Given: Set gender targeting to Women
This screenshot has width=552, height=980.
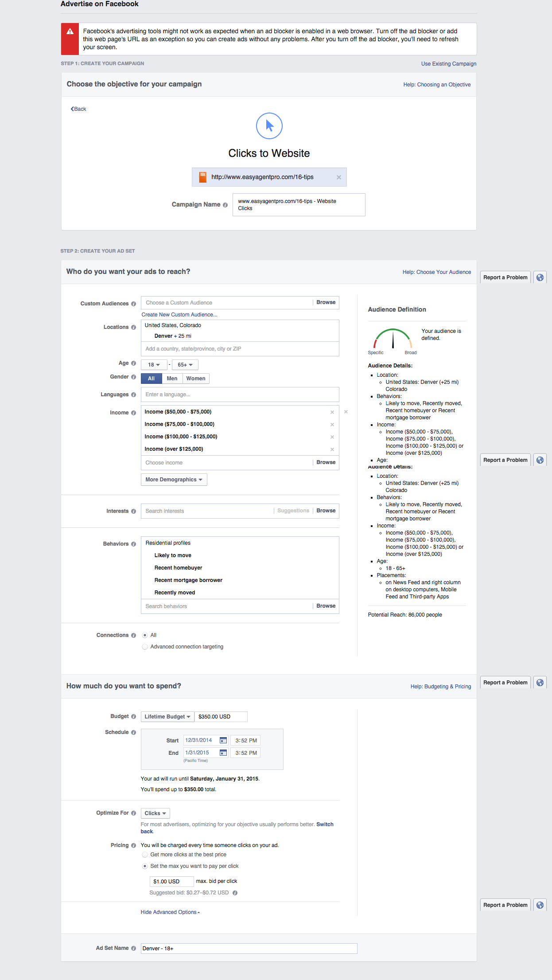Looking at the screenshot, I should (196, 379).
